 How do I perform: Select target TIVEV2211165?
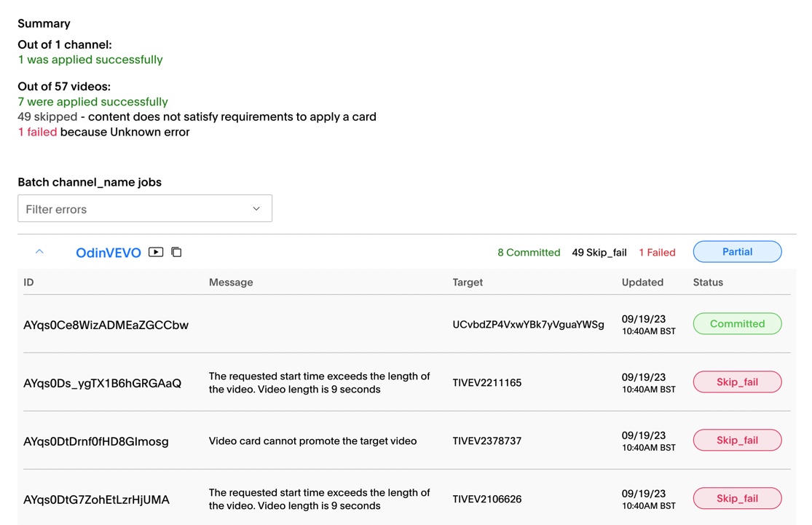486,382
